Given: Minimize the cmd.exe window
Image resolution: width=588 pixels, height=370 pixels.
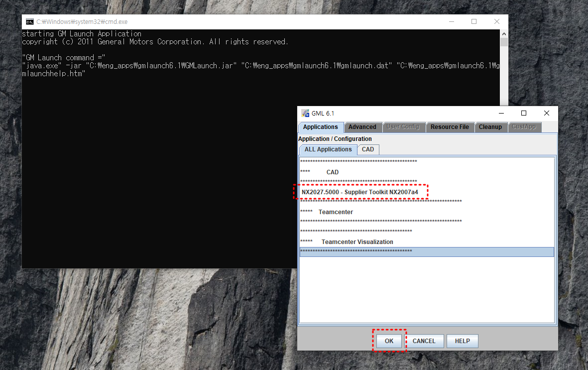Looking at the screenshot, I should click(452, 22).
